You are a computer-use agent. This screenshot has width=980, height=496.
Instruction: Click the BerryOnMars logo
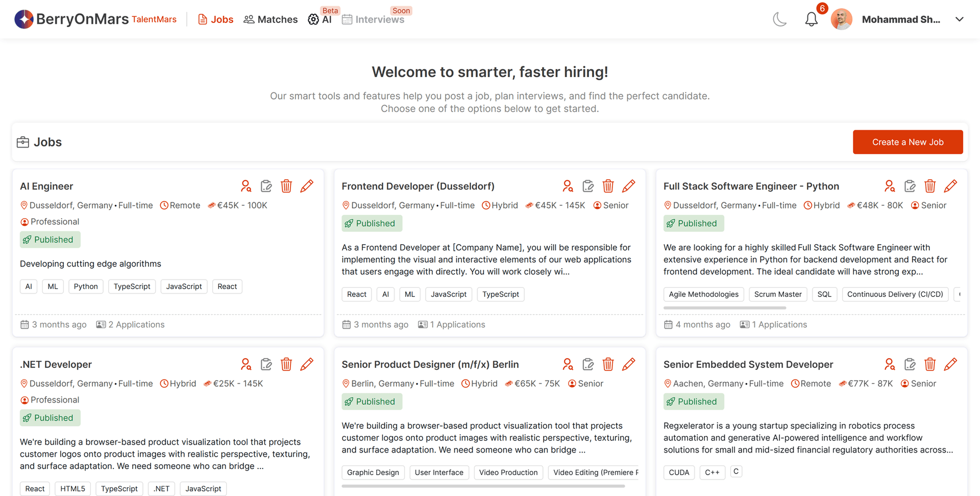pos(71,19)
